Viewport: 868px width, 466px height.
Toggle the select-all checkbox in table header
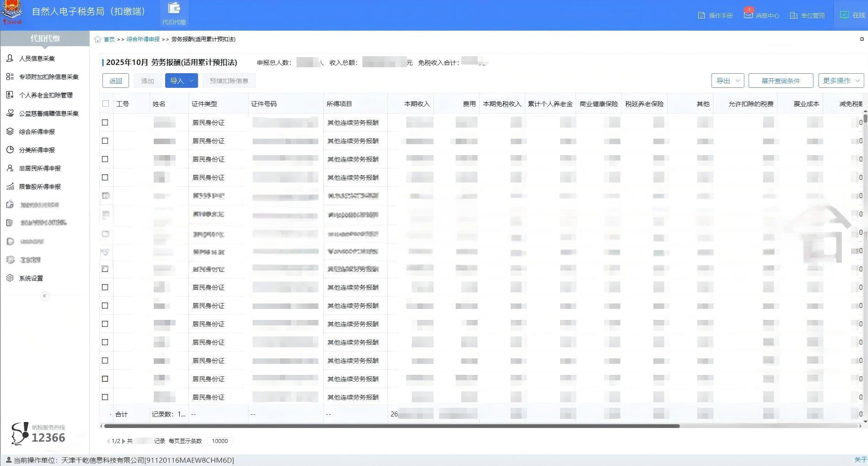106,103
